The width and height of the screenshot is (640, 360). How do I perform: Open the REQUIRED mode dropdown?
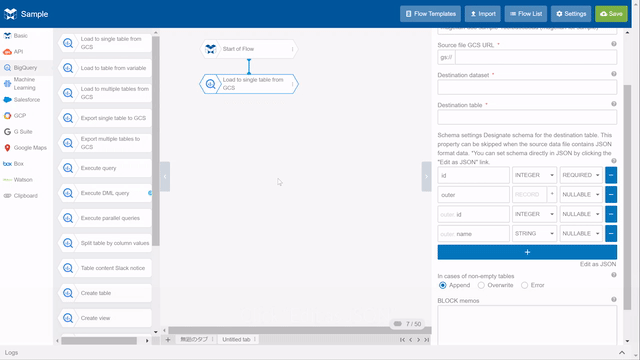click(x=581, y=175)
